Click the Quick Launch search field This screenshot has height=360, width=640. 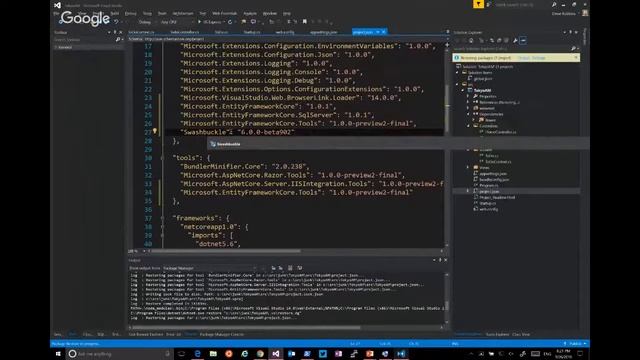pyautogui.click(x=522, y=4)
